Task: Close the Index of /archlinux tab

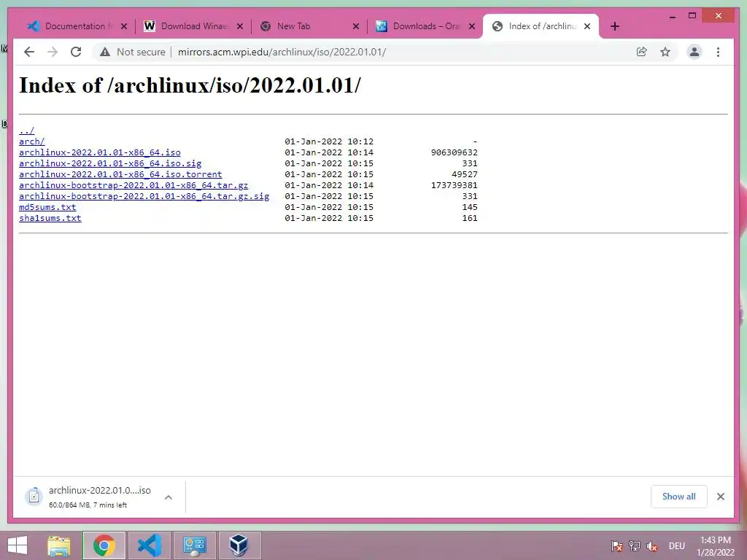Action: (587, 26)
